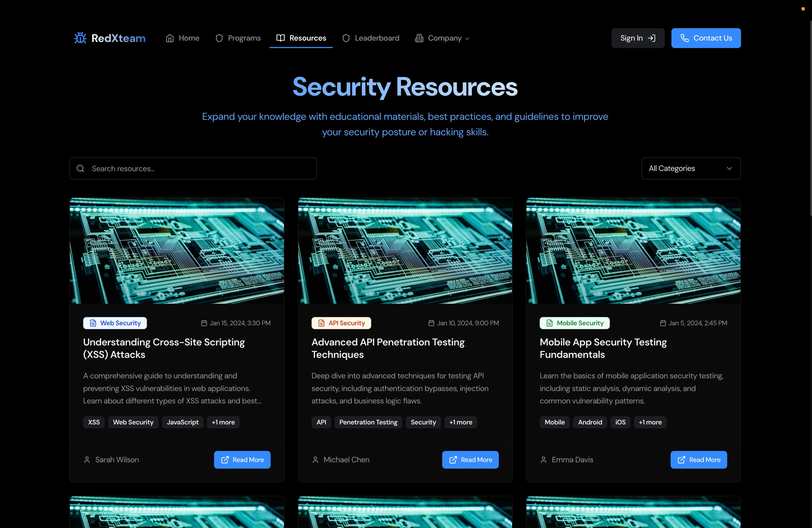812x528 pixels.
Task: Open 'Understanding Cross-Site Scripting (XSS) Attacks' title
Action: point(164,348)
